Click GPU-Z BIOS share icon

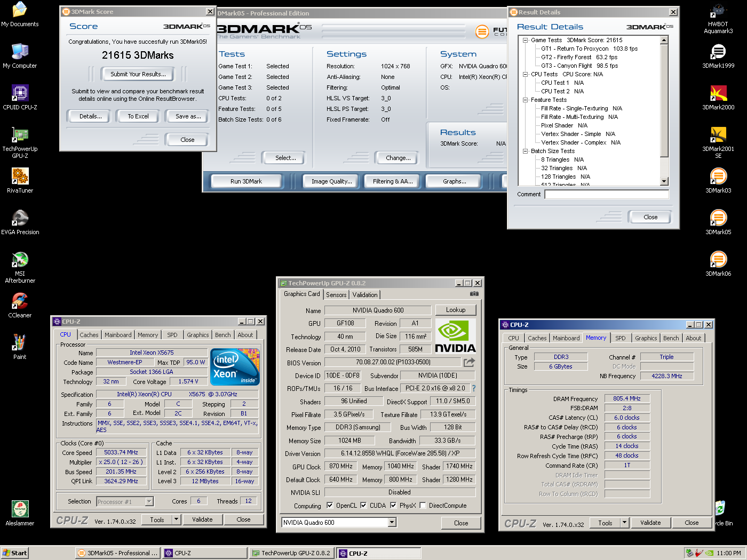click(x=469, y=363)
